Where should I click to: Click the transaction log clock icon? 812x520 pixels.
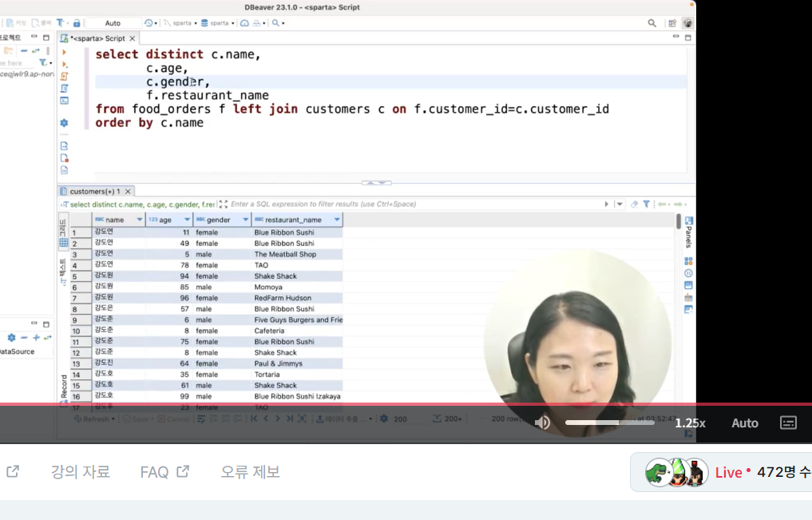[149, 23]
